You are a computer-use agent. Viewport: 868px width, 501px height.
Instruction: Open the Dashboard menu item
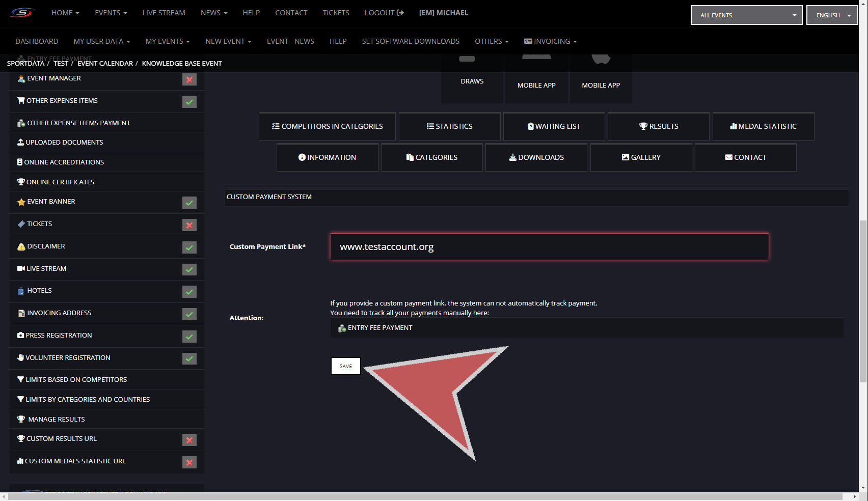37,41
